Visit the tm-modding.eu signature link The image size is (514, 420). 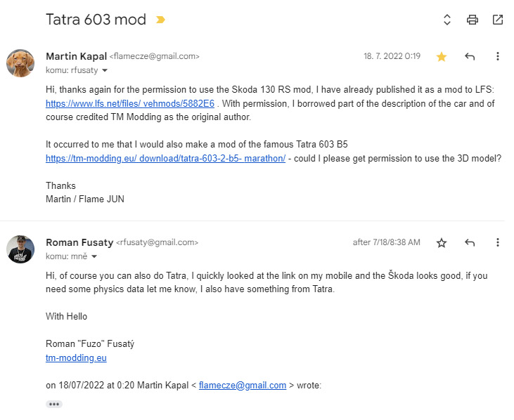(x=76, y=357)
